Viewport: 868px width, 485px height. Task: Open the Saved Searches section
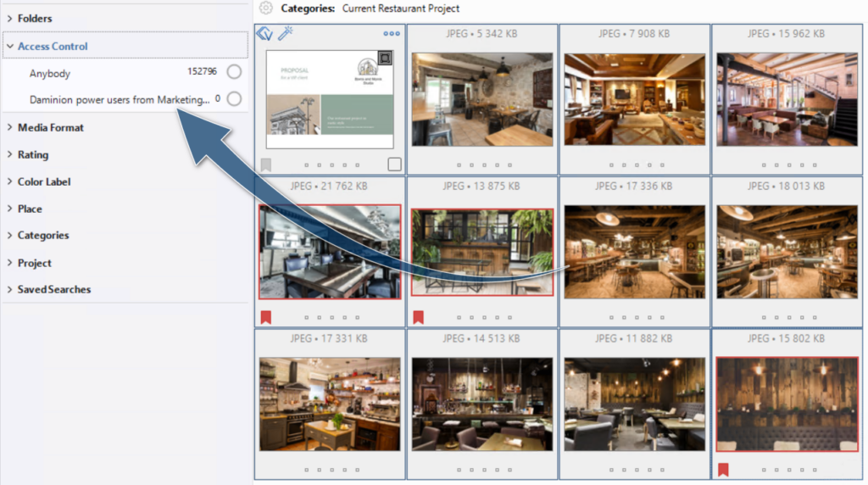click(53, 290)
